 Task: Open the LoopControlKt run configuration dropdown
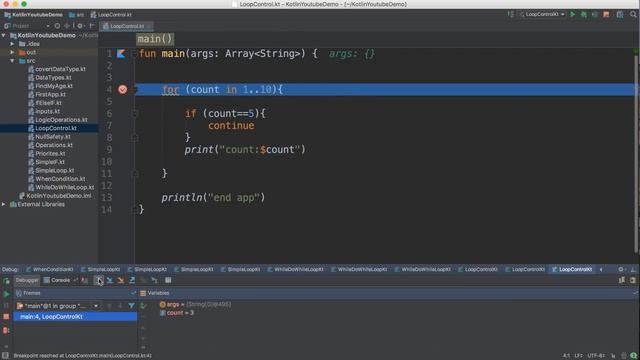pos(542,14)
